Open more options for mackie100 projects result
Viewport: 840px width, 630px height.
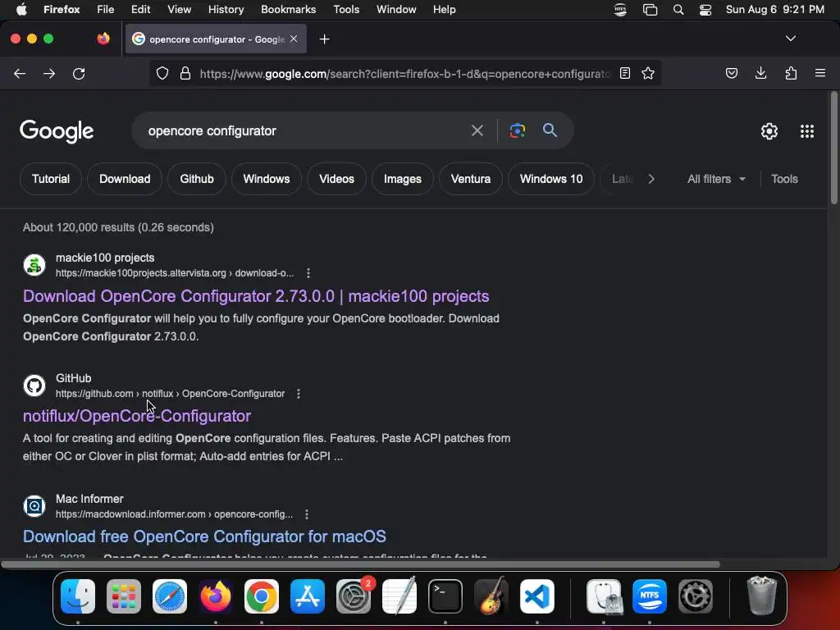click(308, 273)
